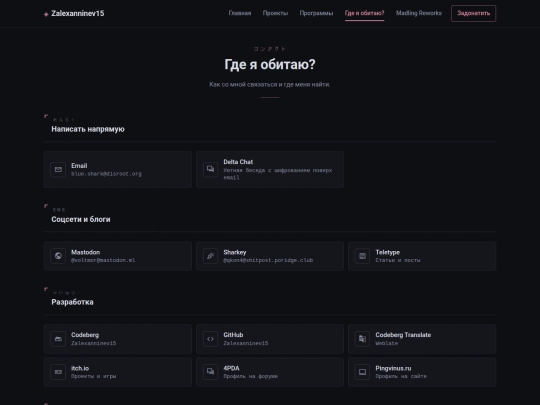Click the Проекты и игры subtitle
The image size is (540, 405).
[x=93, y=376]
